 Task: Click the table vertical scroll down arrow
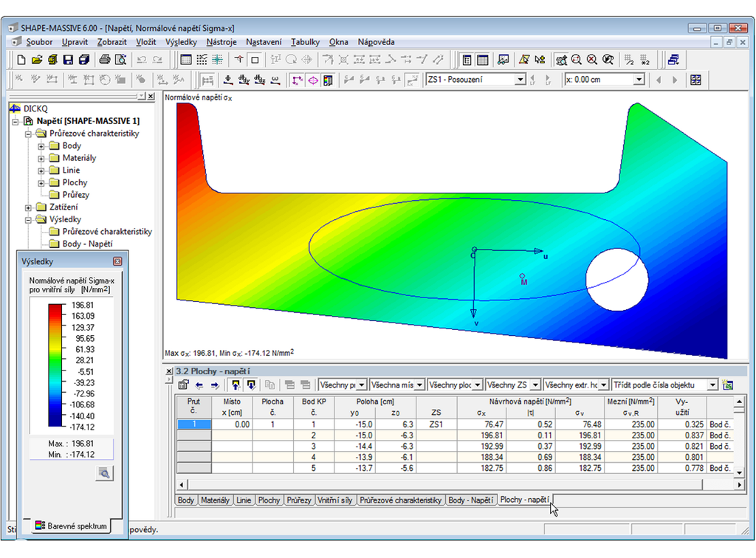point(739,472)
